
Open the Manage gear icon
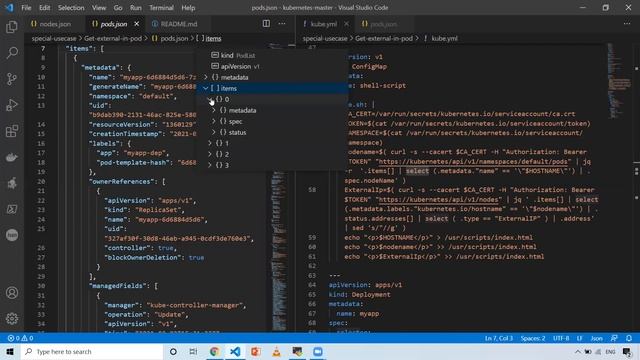12,318
